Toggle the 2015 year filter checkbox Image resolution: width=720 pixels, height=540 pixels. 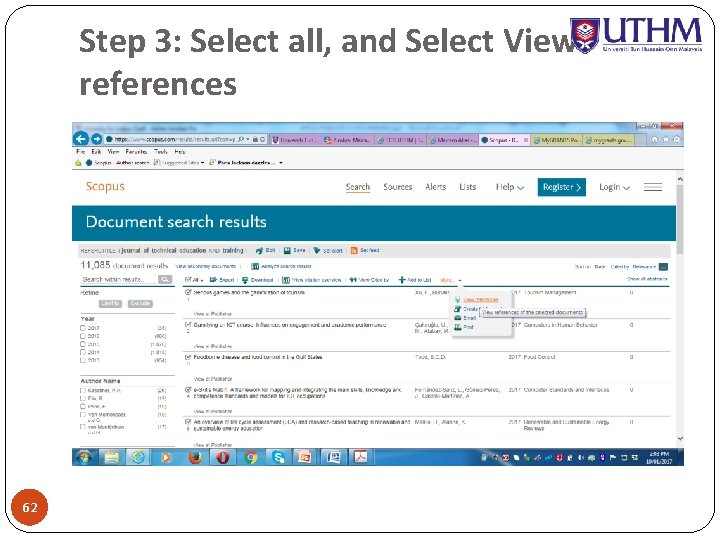click(83, 344)
